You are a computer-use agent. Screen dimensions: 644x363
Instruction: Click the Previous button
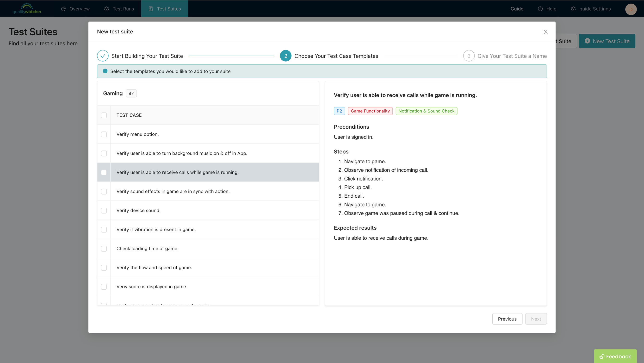pos(507,319)
